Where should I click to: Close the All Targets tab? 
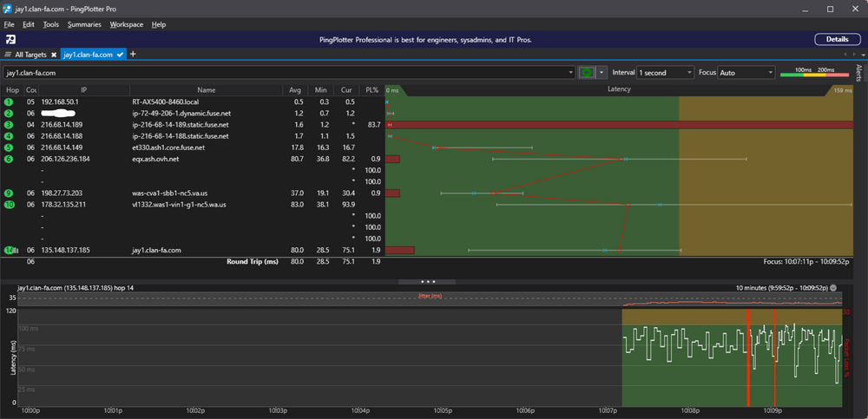[x=54, y=55]
